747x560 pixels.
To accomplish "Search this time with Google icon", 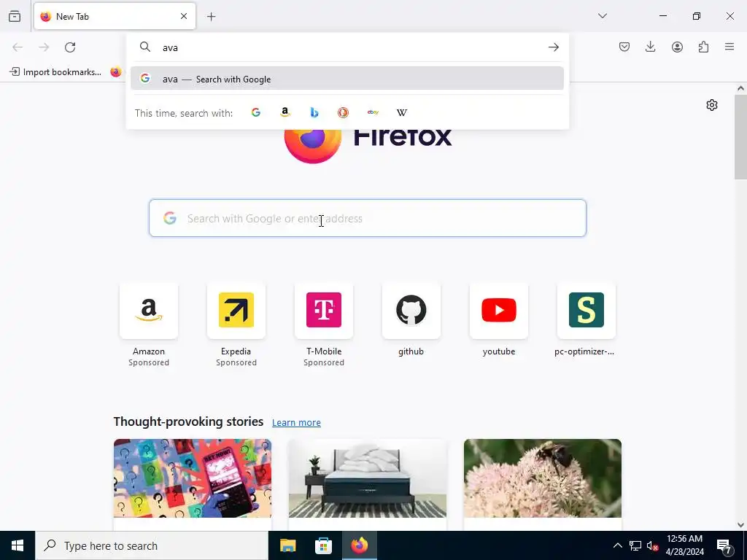I will [256, 112].
